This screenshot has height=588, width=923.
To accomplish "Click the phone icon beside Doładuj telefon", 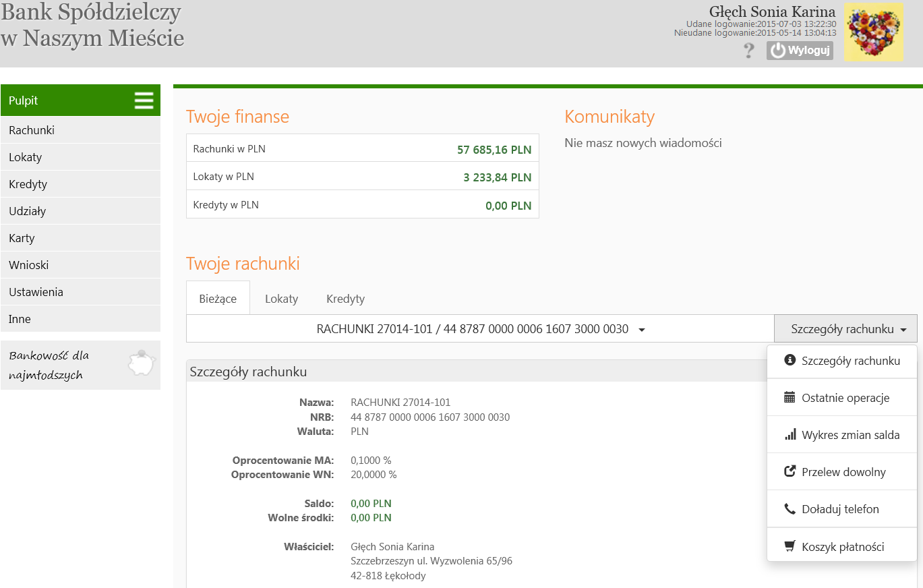I will pyautogui.click(x=790, y=509).
